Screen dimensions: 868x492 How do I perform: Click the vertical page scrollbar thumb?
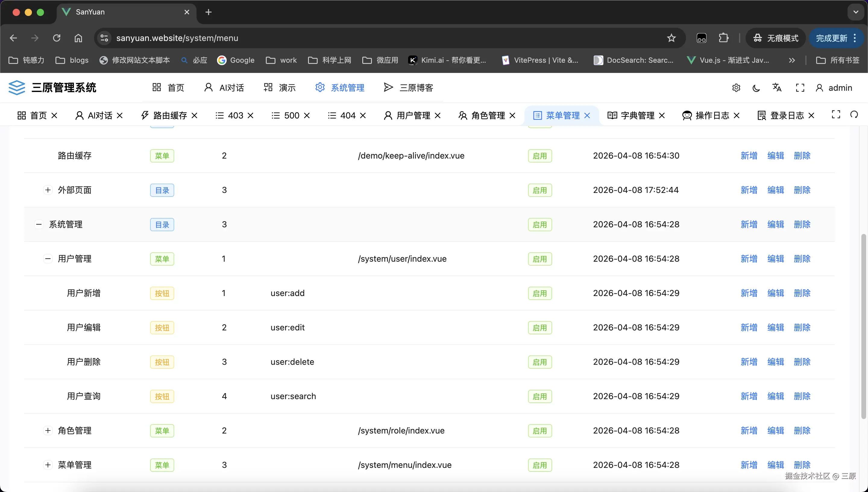point(863,326)
